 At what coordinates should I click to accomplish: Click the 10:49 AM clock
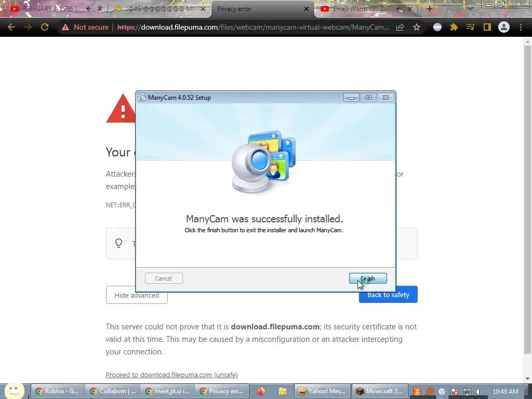(505, 392)
